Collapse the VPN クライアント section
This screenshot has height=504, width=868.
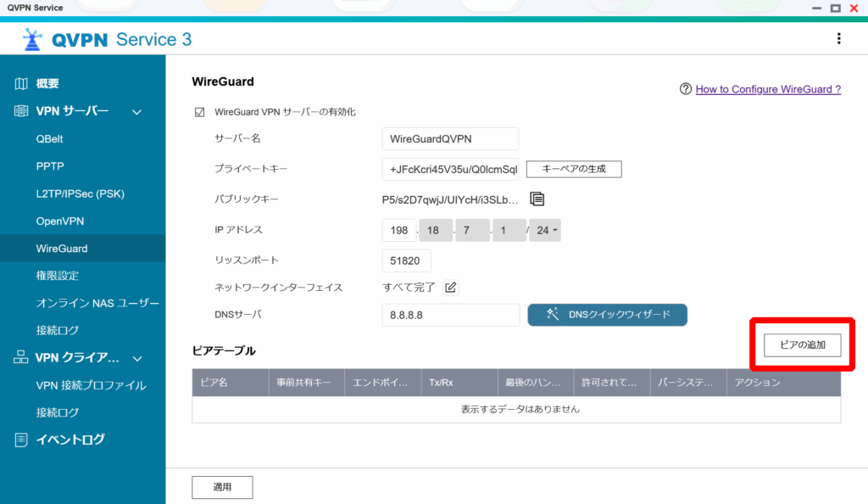pos(137,358)
